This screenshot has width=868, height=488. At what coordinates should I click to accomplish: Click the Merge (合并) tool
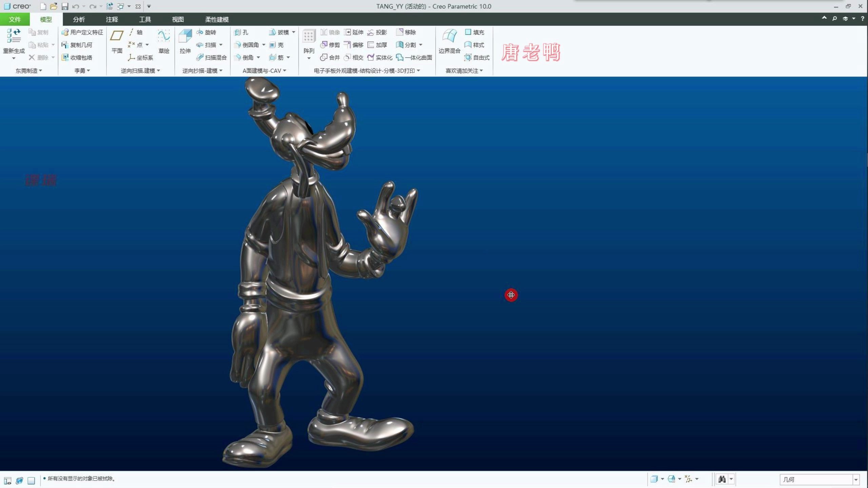(x=330, y=58)
